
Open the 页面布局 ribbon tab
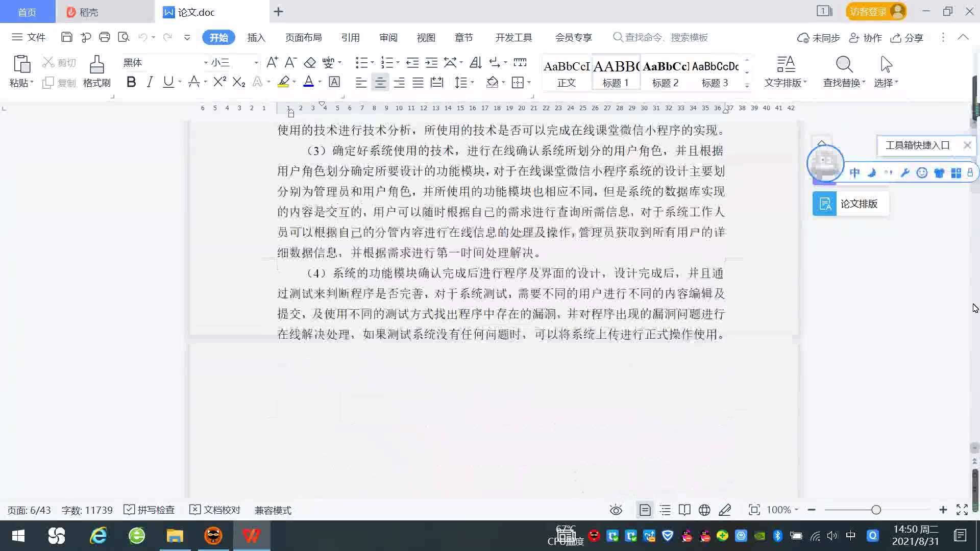coord(303,37)
